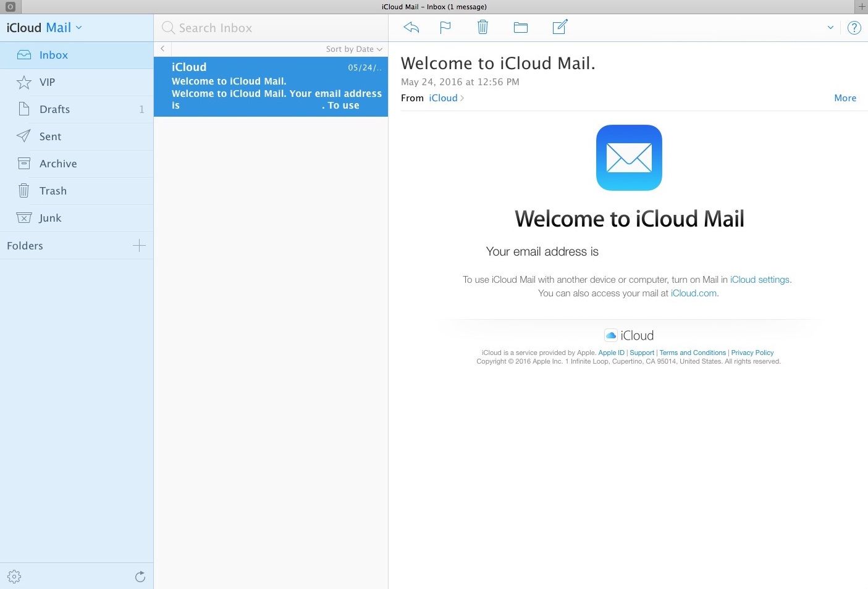Click the Reply icon in the toolbar

[x=411, y=27]
